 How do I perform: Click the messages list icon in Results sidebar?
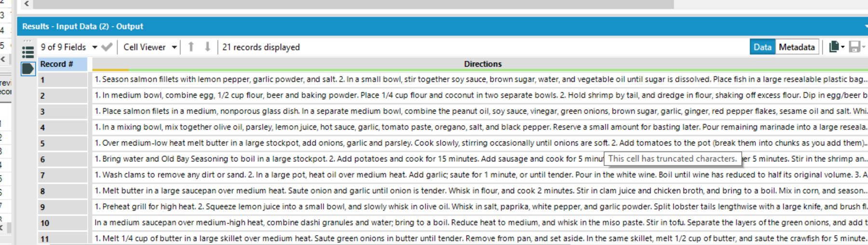[x=28, y=52]
